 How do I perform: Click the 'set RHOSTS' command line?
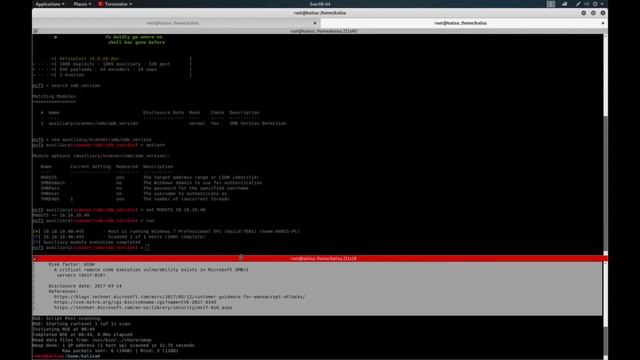point(119,210)
